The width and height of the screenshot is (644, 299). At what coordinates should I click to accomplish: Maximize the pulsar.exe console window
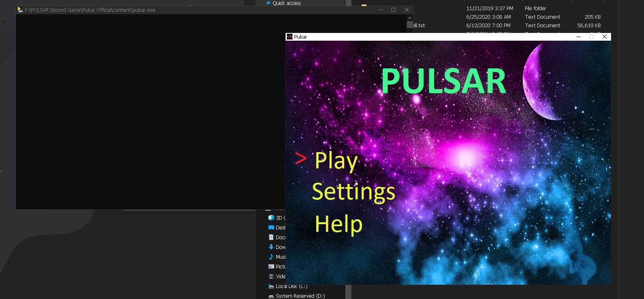tap(393, 10)
